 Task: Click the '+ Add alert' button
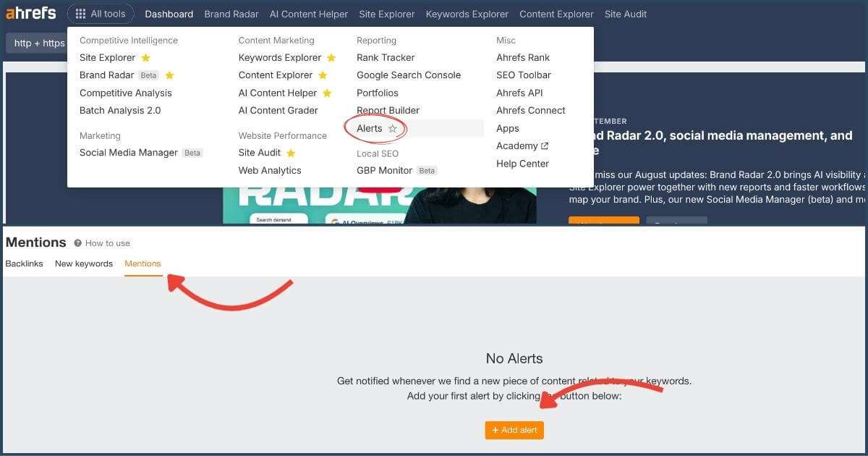(514, 430)
